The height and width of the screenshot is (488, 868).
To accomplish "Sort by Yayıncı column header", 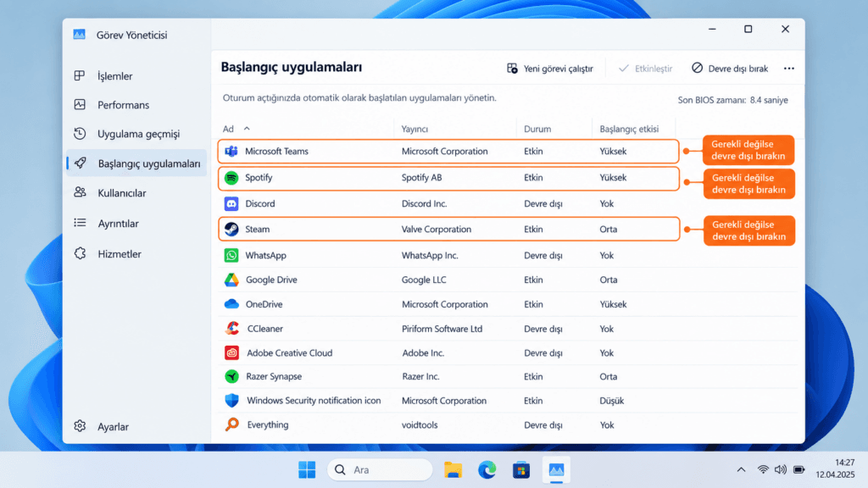I will (415, 129).
